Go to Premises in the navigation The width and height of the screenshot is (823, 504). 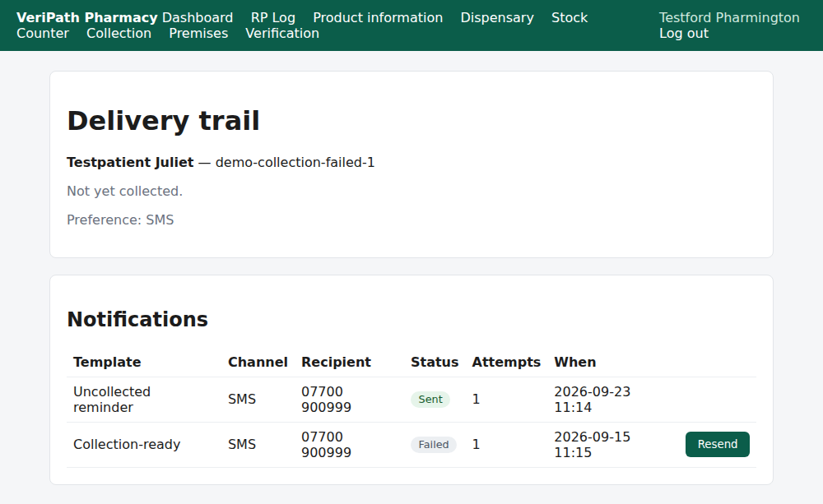click(x=198, y=33)
